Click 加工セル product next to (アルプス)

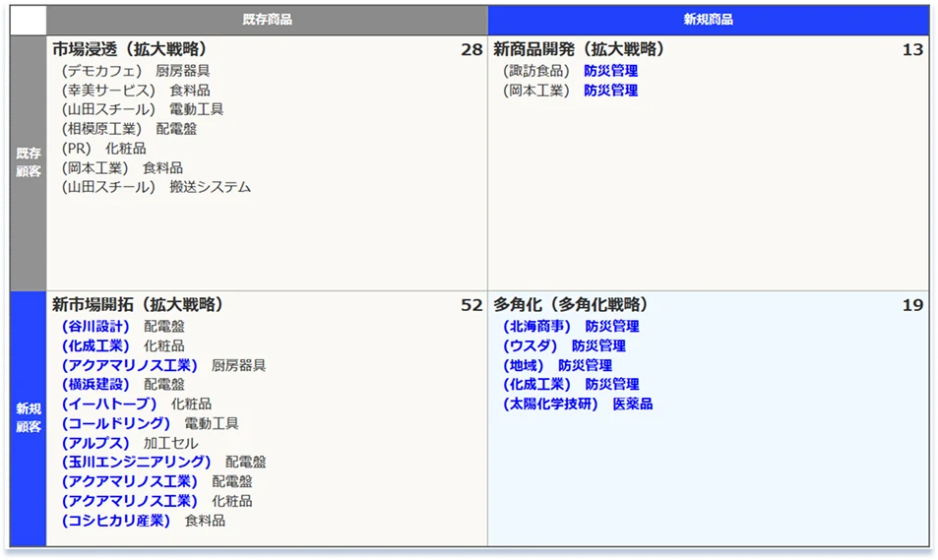click(x=170, y=443)
